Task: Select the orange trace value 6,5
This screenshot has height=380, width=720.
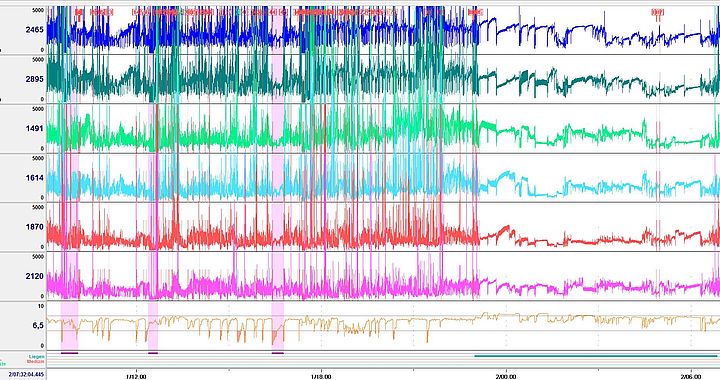Action: point(38,325)
